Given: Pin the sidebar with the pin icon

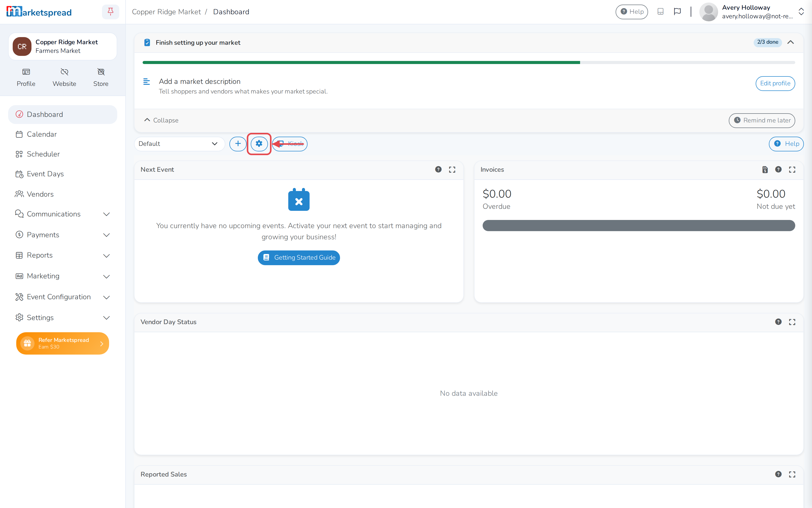Looking at the screenshot, I should (x=110, y=12).
